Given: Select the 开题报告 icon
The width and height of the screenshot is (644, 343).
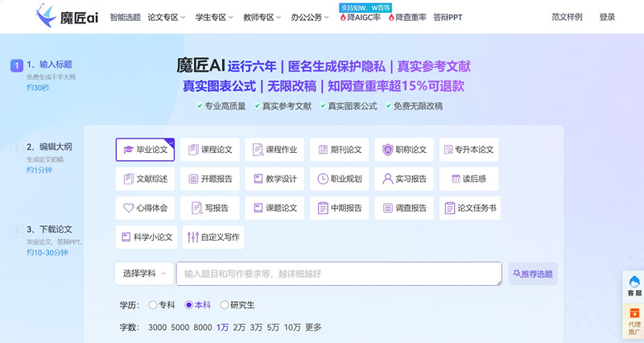Looking at the screenshot, I should pyautogui.click(x=193, y=179).
